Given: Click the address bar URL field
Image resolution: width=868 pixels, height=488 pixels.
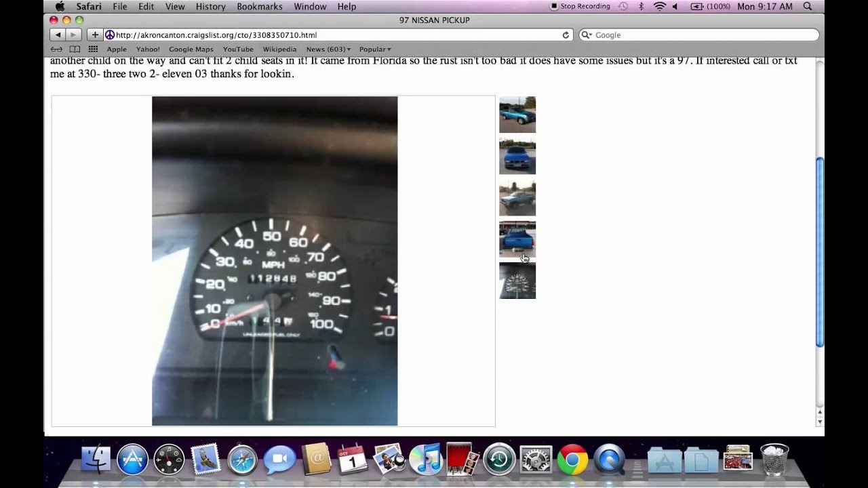Looking at the screenshot, I should 338,35.
